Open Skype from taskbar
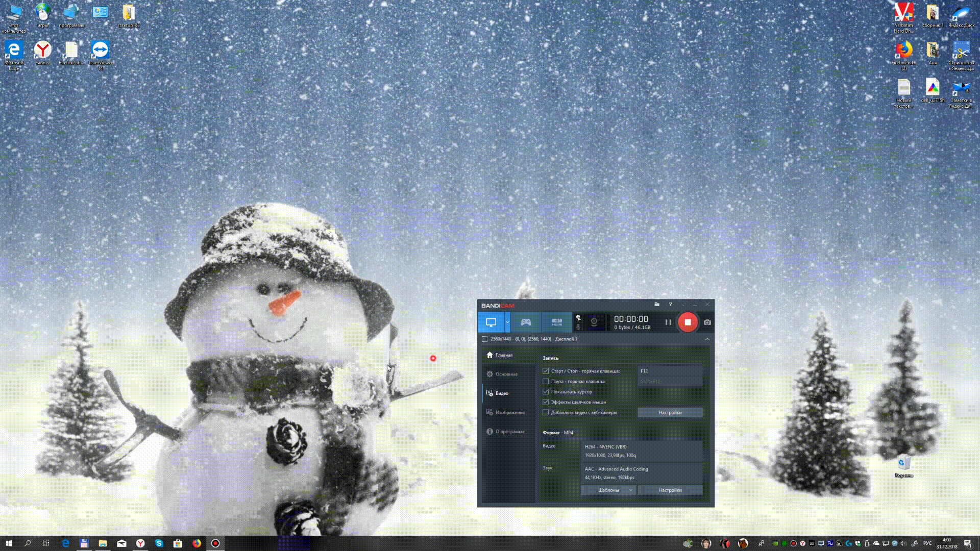The width and height of the screenshot is (980, 551). pos(159,543)
